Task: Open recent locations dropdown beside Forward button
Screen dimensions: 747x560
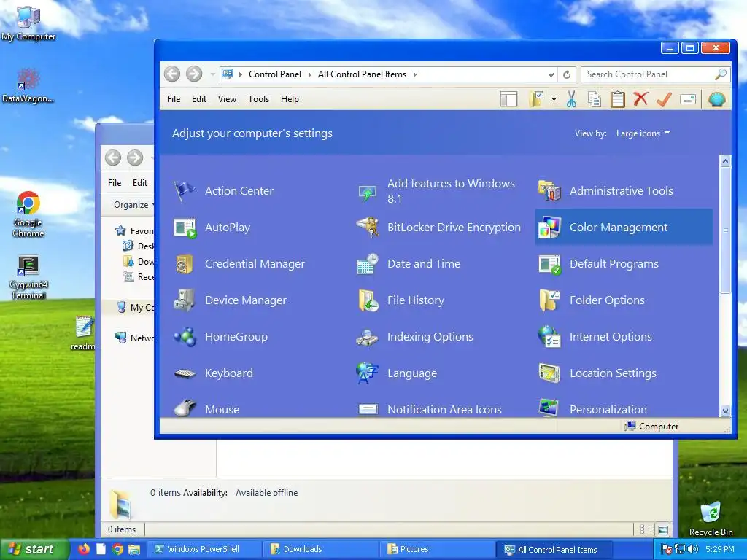Action: click(212, 74)
